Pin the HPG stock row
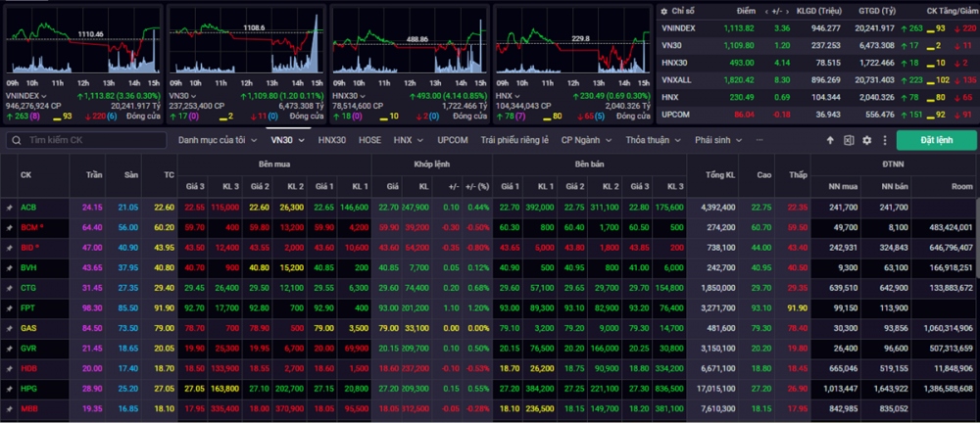 coord(9,389)
